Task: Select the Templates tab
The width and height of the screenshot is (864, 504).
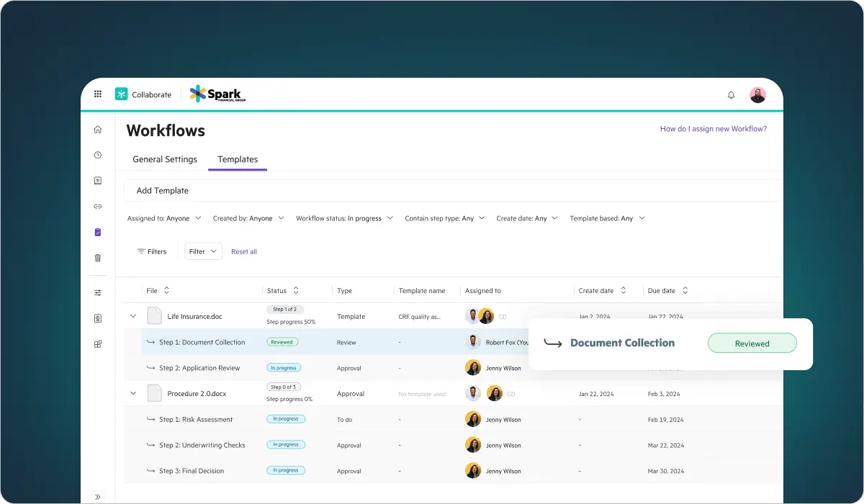Action: pyautogui.click(x=238, y=159)
